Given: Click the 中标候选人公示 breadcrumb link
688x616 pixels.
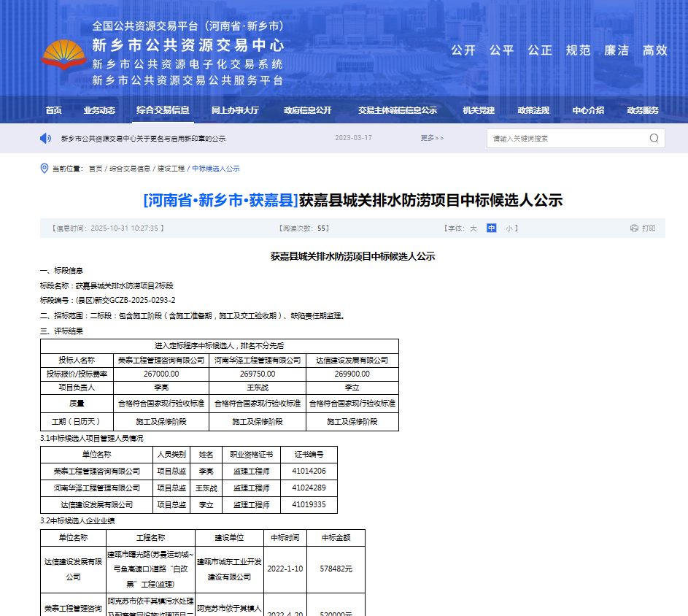Looking at the screenshot, I should pos(215,169).
